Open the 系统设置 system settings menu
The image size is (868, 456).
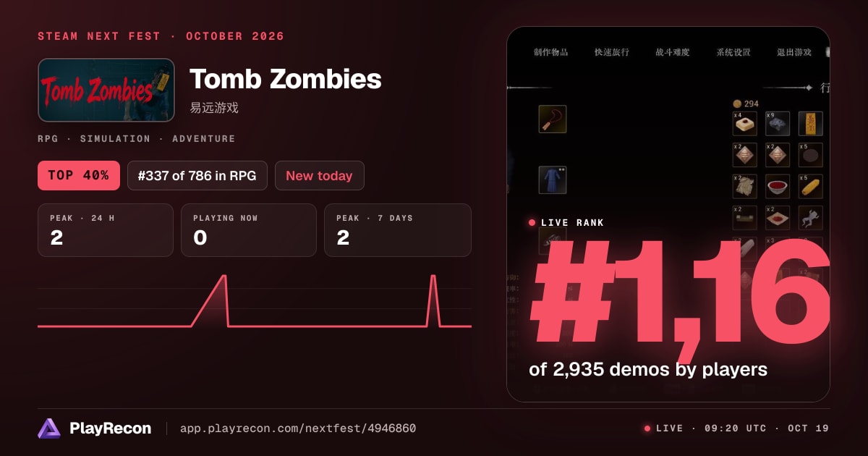733,52
